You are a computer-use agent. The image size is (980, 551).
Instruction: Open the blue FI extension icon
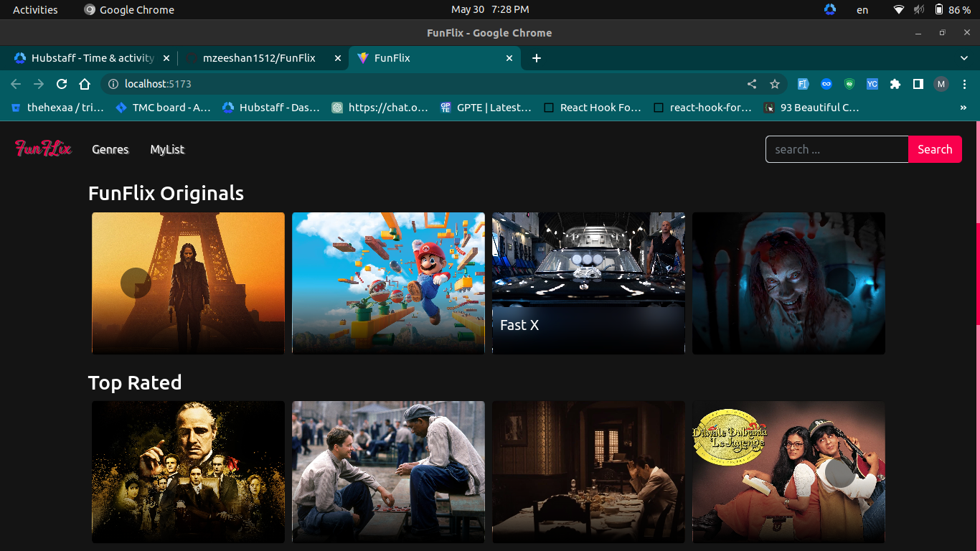pos(804,84)
